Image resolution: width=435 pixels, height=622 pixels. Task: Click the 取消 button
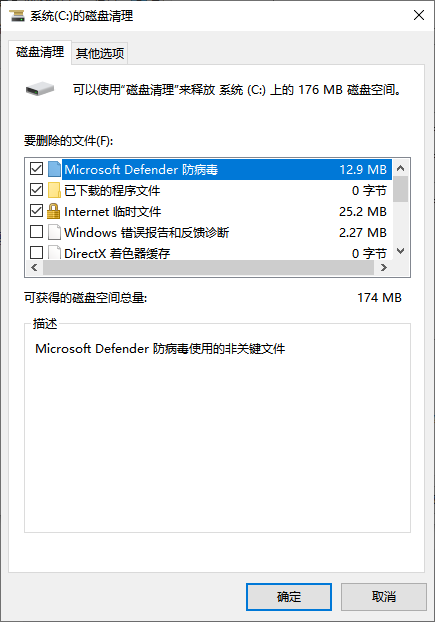pos(384,596)
